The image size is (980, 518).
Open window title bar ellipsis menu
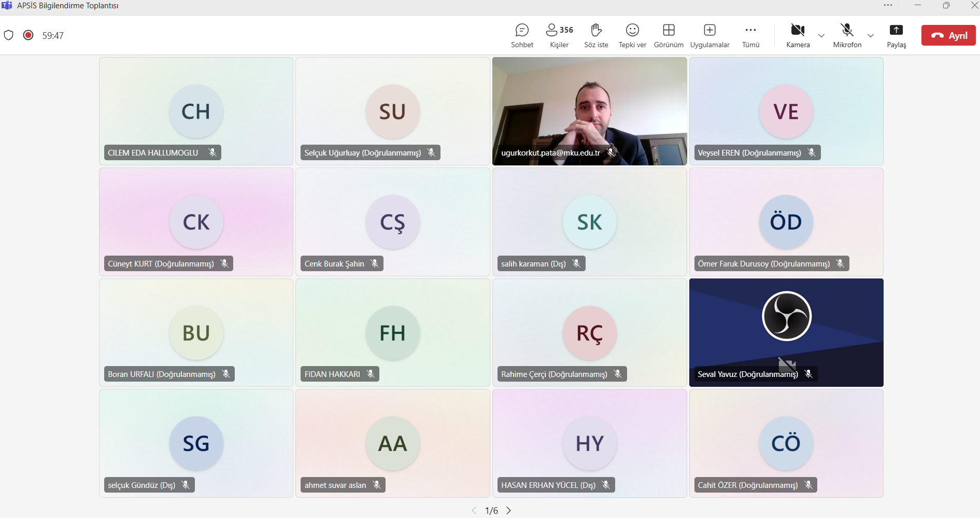(x=888, y=5)
